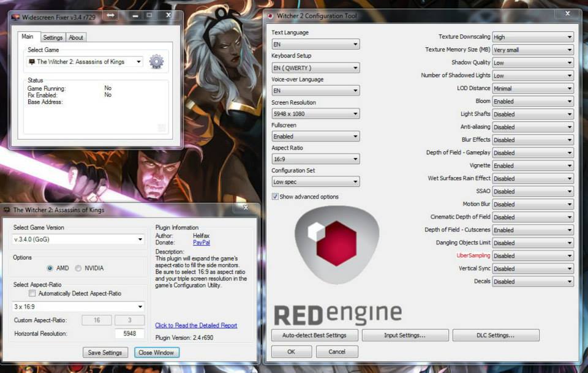This screenshot has width=588, height=373.
Task: Open the Texture Downscaling dropdown
Action: [x=533, y=37]
